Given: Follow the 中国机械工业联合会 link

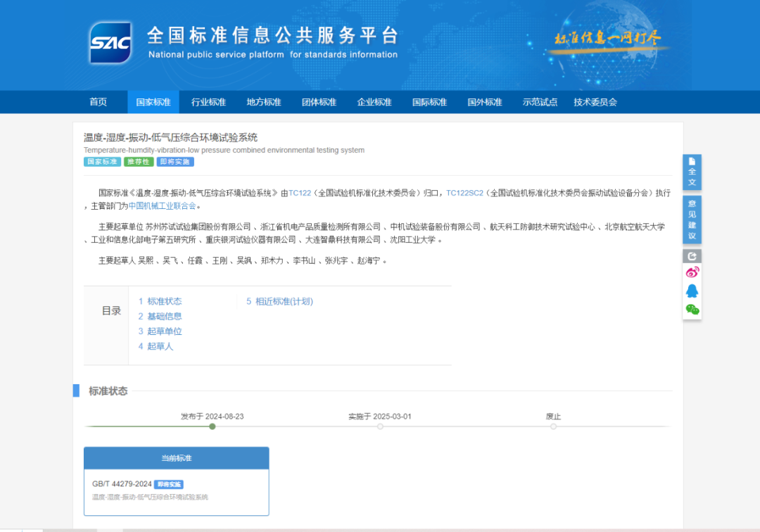Looking at the screenshot, I should [162, 206].
